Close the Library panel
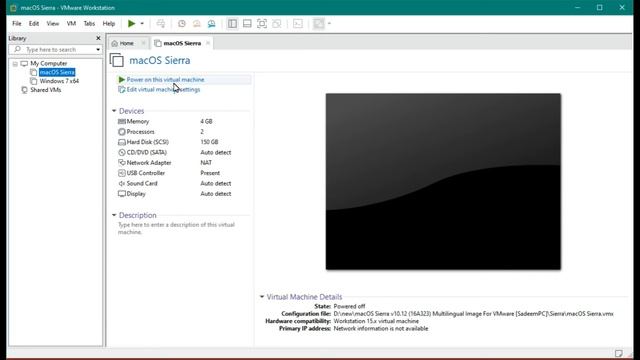This screenshot has height=360, width=640. click(x=98, y=38)
